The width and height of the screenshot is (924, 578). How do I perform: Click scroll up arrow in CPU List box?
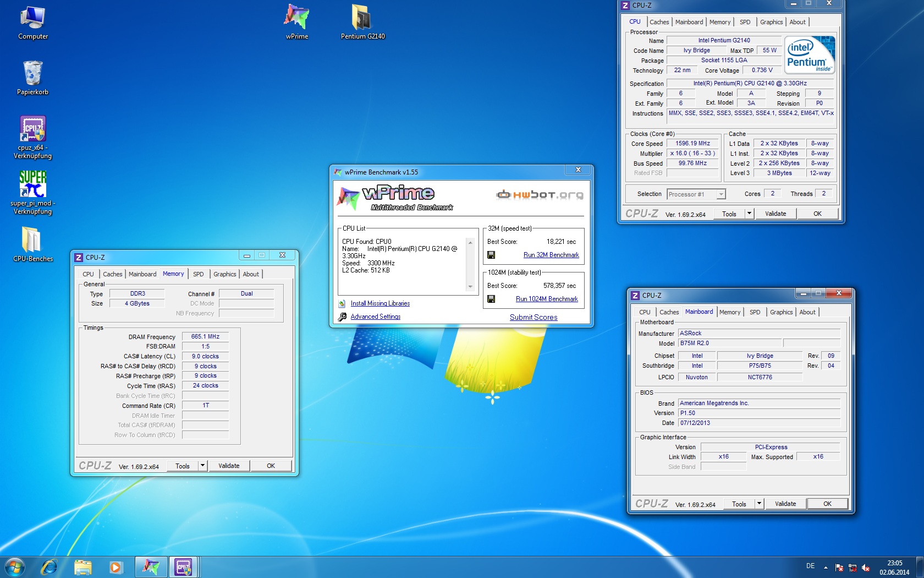tap(470, 243)
